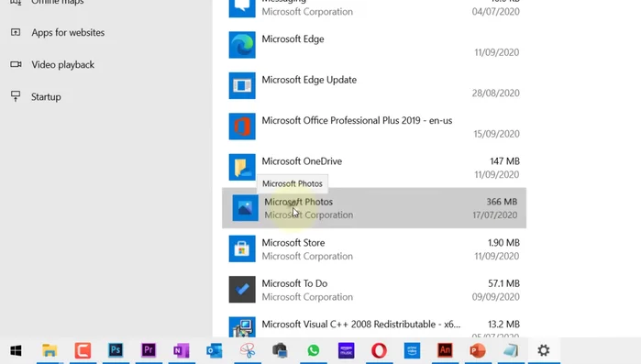The image size is (641, 364).
Task: Click the 57.1 MB size of To Do
Action: point(503,283)
